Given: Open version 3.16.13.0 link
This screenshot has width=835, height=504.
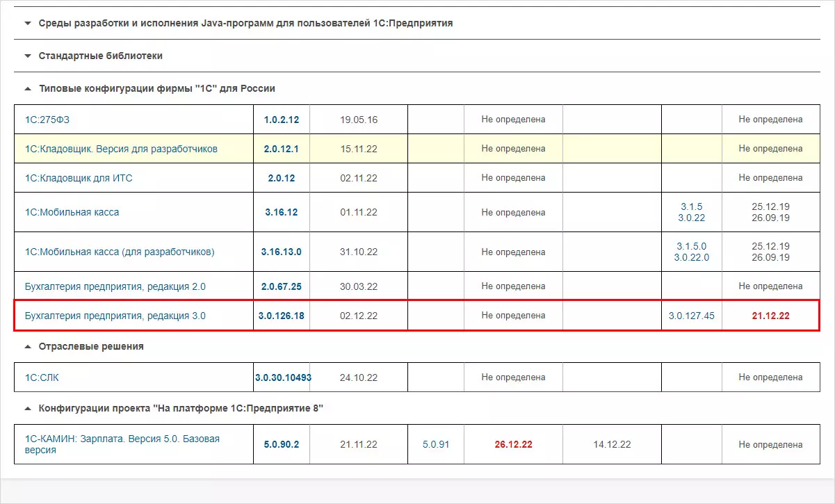Looking at the screenshot, I should 282,252.
